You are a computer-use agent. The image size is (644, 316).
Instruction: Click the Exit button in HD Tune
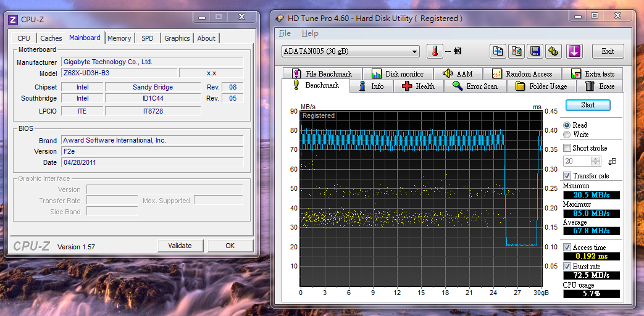[x=608, y=51]
